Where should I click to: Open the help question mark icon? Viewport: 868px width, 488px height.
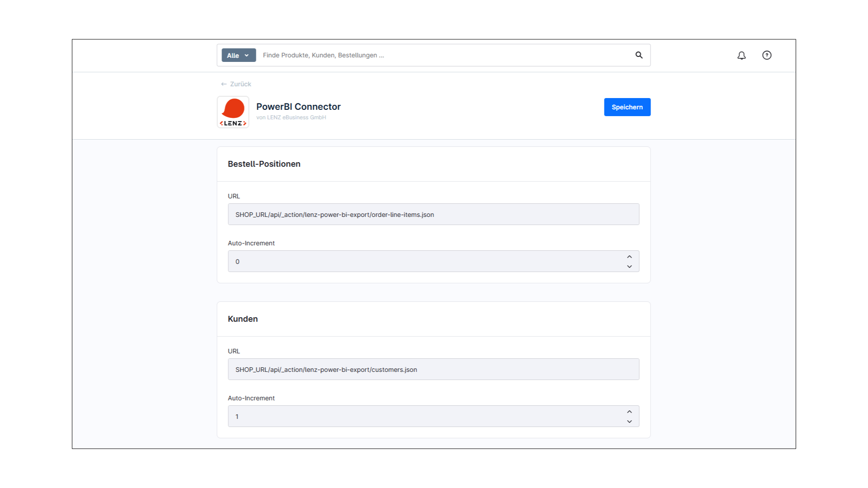(767, 55)
